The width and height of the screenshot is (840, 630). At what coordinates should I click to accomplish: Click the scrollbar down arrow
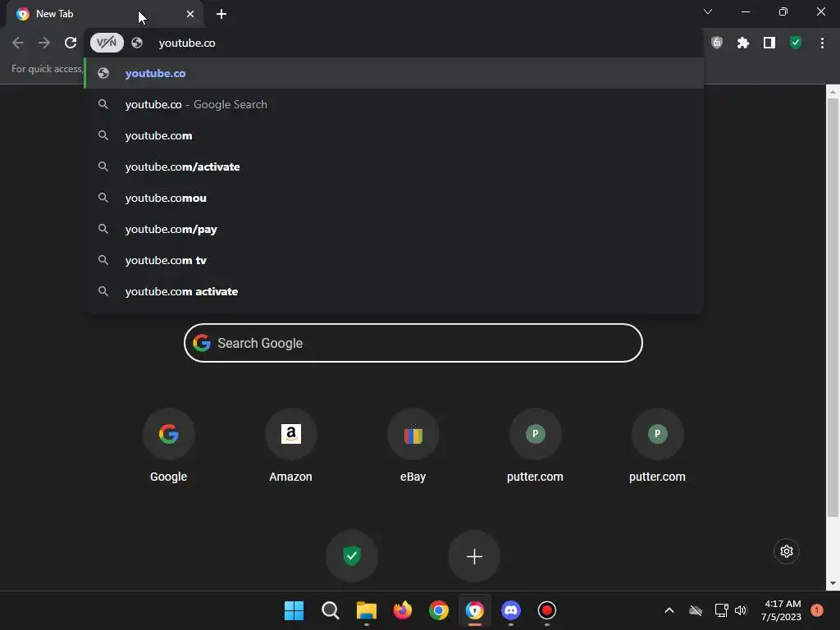pos(833,583)
